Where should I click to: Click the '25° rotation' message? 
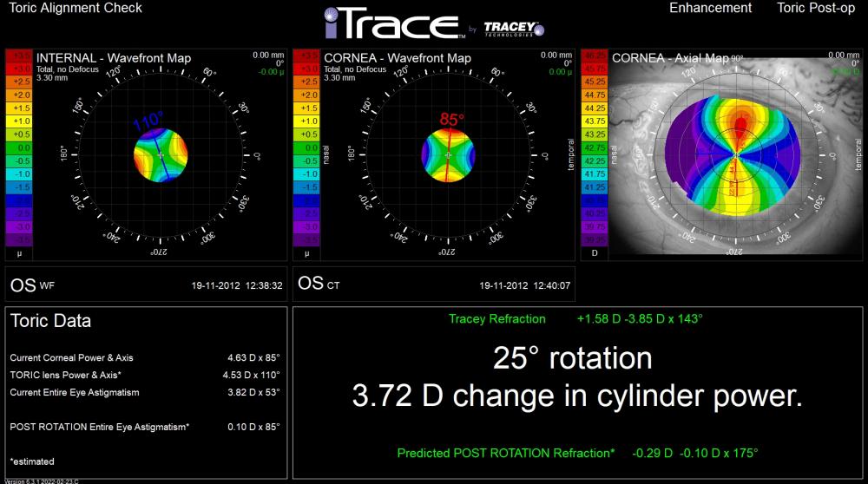tap(572, 358)
